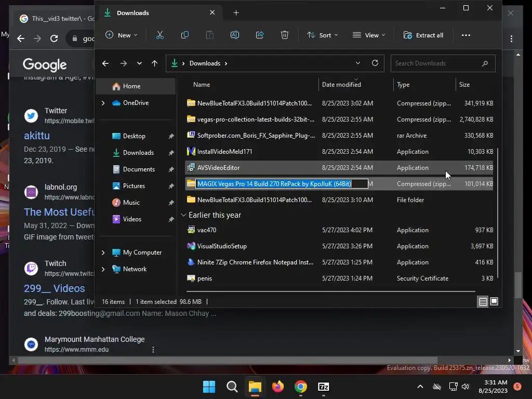Open Firefox from the taskbar
This screenshot has height=399, width=532.
(x=278, y=387)
